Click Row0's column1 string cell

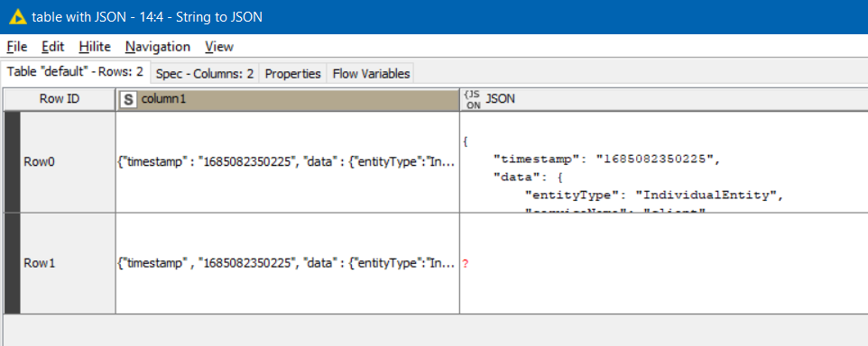pyautogui.click(x=288, y=162)
